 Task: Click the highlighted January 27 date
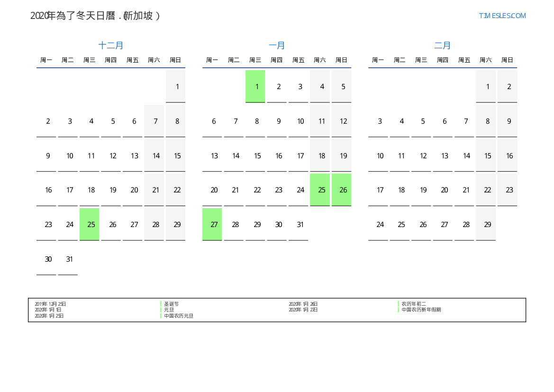coord(212,224)
